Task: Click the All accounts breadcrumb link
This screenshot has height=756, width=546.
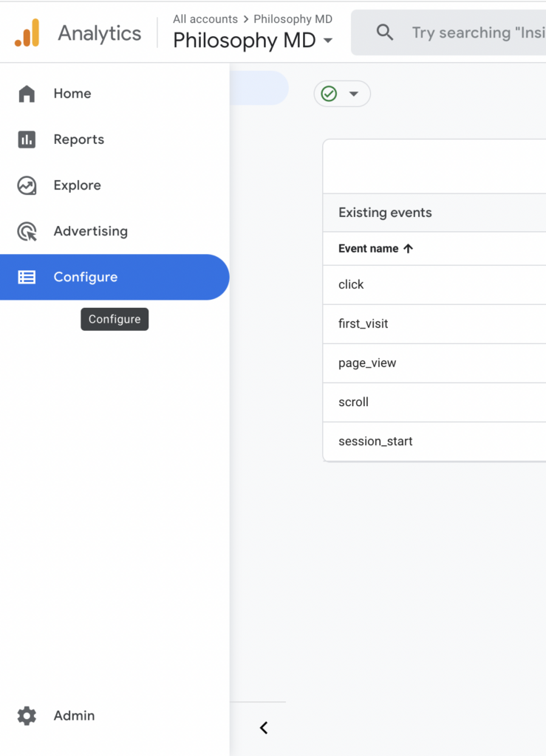Action: click(x=205, y=18)
